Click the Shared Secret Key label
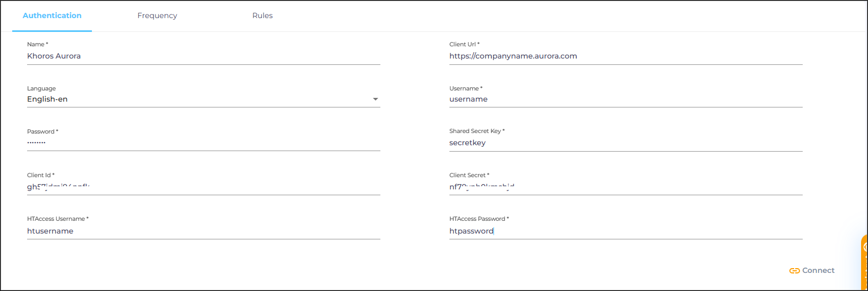The width and height of the screenshot is (868, 291). [x=475, y=131]
